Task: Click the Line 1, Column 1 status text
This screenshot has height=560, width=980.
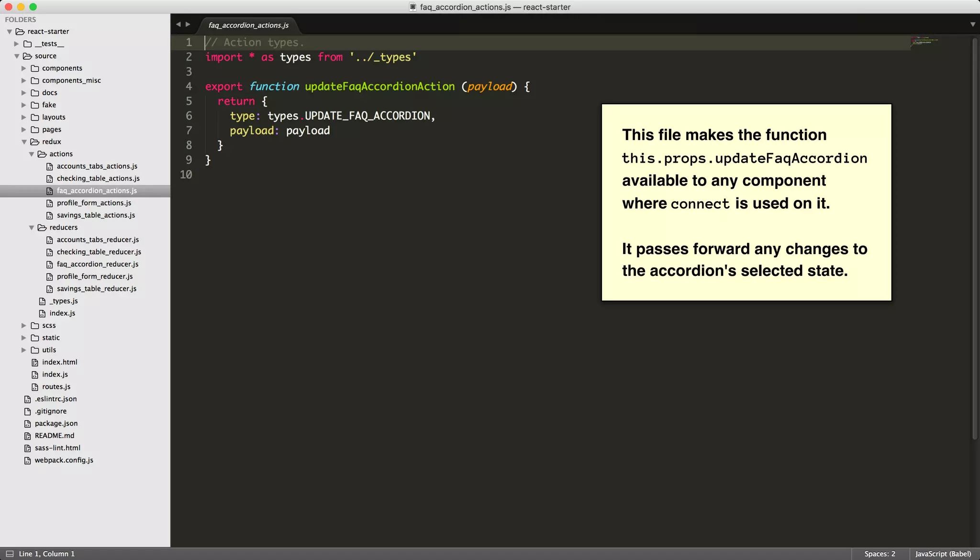Action: tap(47, 554)
